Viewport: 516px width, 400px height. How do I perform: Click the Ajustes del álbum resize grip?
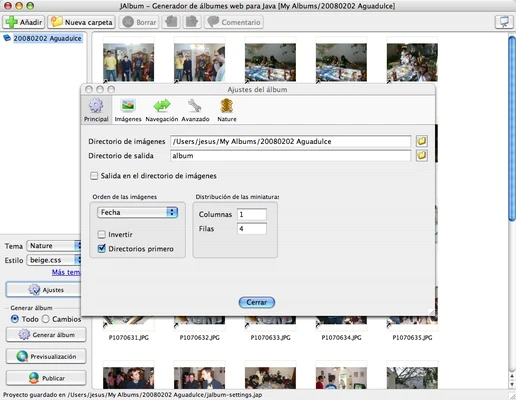point(431,312)
